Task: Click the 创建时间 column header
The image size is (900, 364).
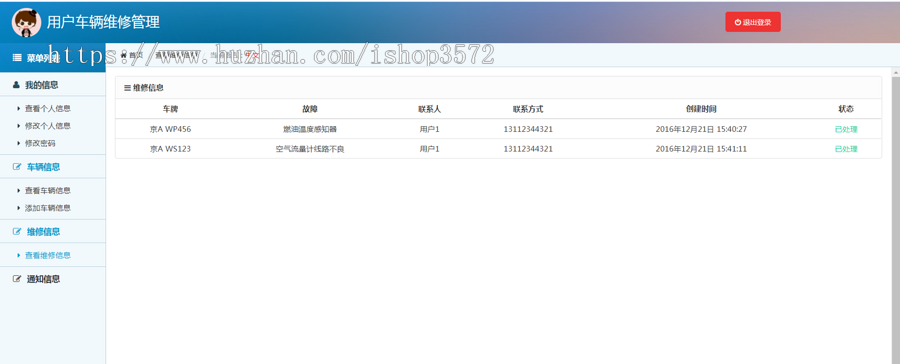Action: [x=701, y=109]
